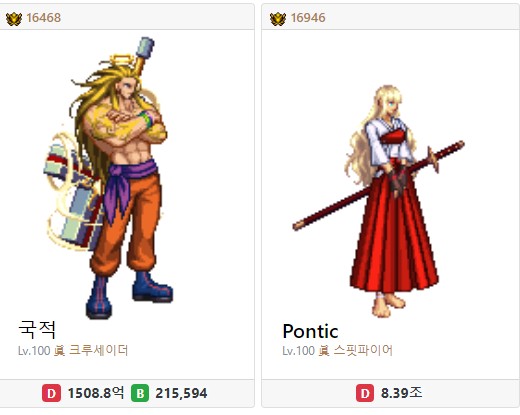Viewport: 520px width, 415px height.
Task: Click the 크루세이더 class label
Action: pyautogui.click(x=98, y=350)
